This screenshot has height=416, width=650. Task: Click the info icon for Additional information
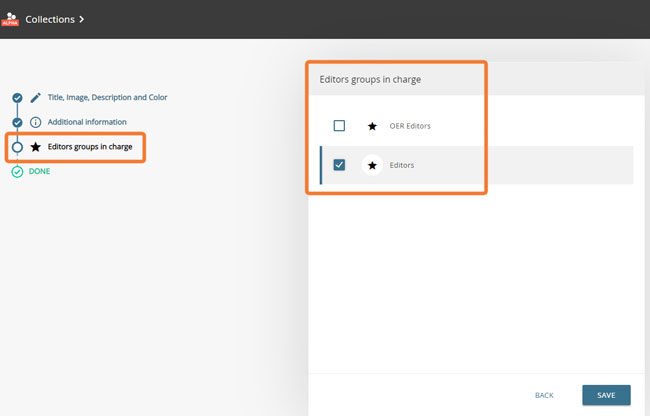(x=36, y=122)
